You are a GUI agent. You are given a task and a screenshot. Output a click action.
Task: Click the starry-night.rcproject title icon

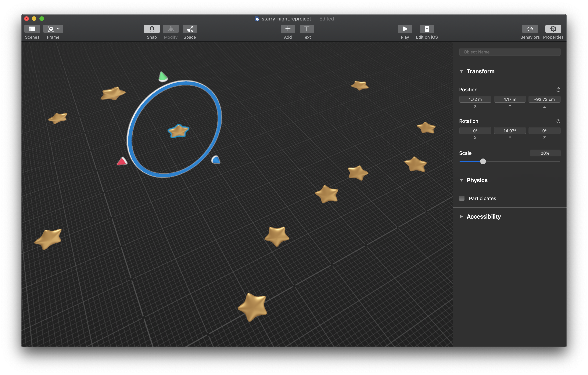point(257,19)
